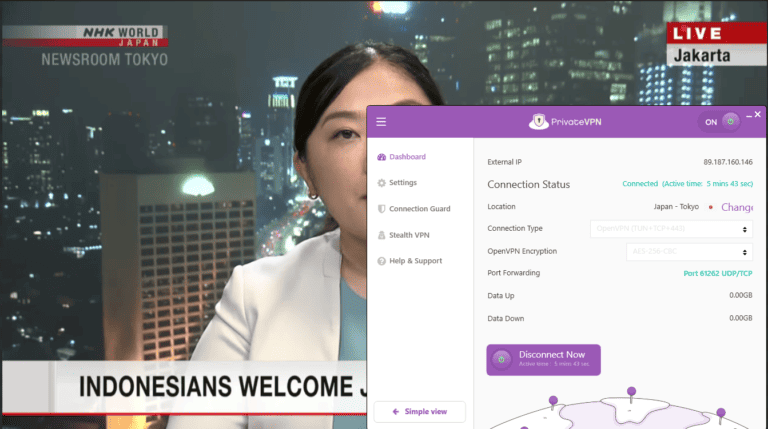Image resolution: width=768 pixels, height=429 pixels.
Task: Click the Data Up value 0.00GB
Action: 741,295
